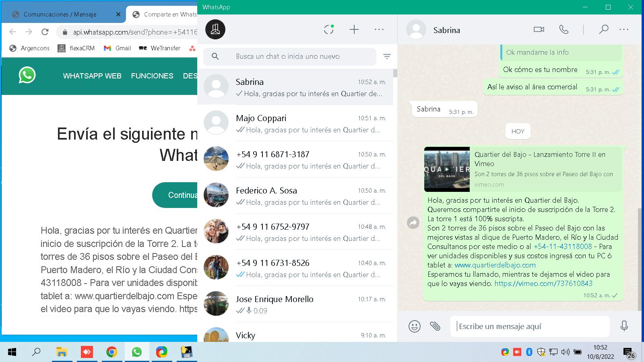Open chat with +54 9 11 6752-9797
Viewport: 644px width, 362px height.
[295, 232]
